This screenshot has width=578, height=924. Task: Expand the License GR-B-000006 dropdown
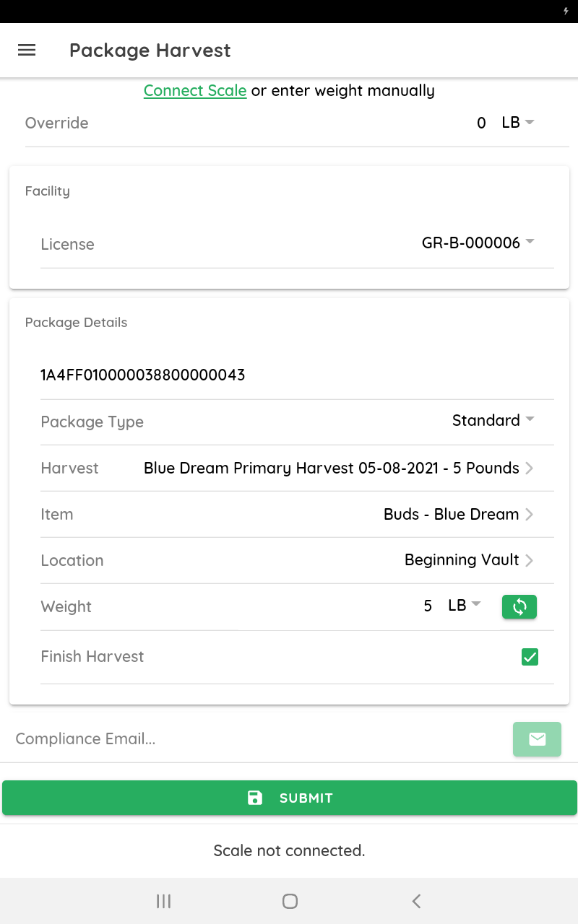coord(478,243)
